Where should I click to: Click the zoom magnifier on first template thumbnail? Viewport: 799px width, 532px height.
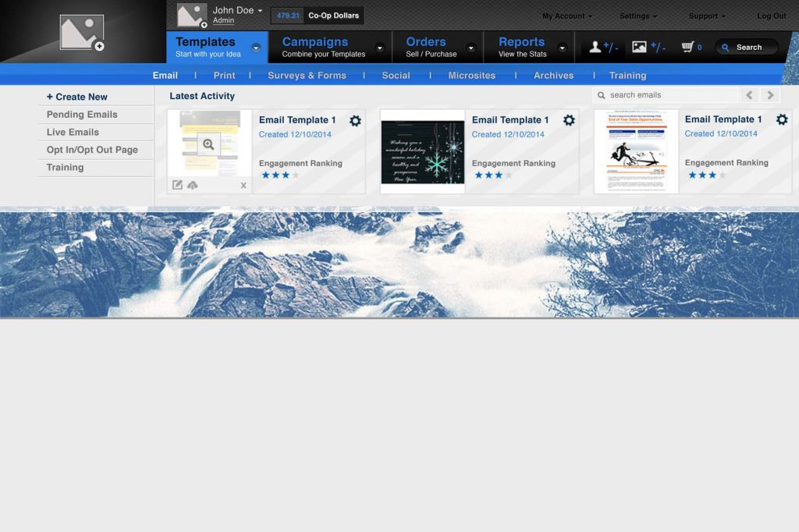(x=208, y=144)
